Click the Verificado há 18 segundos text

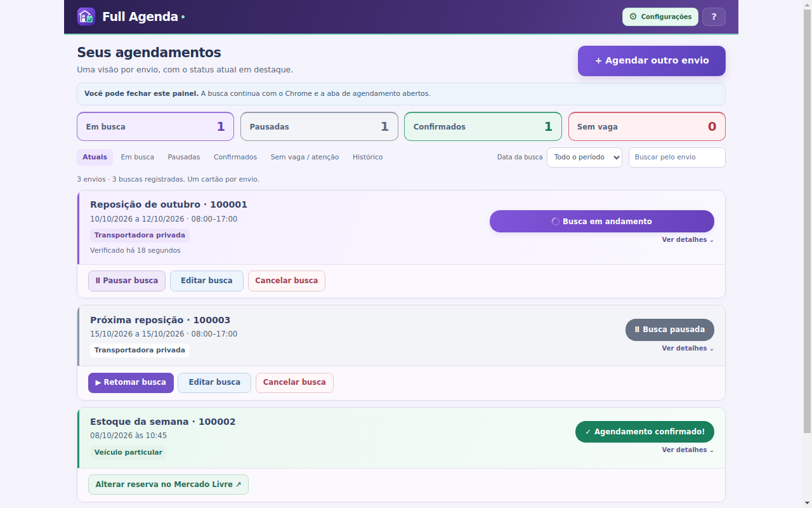point(135,250)
